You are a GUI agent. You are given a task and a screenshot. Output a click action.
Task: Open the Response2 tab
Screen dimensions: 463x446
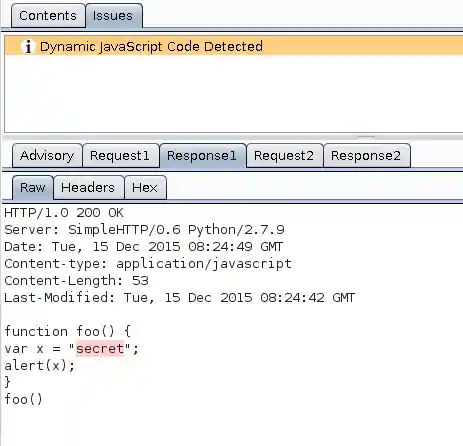[x=367, y=156]
